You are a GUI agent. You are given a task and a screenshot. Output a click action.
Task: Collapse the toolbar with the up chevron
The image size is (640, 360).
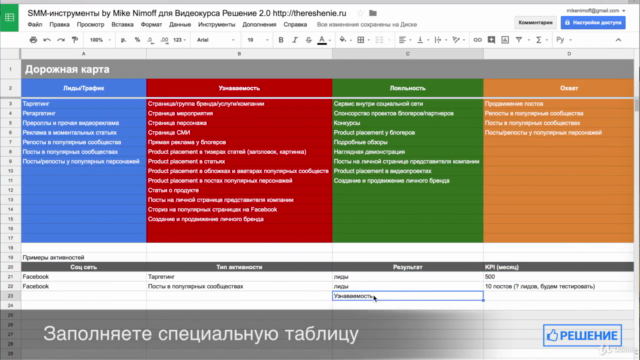tap(618, 40)
